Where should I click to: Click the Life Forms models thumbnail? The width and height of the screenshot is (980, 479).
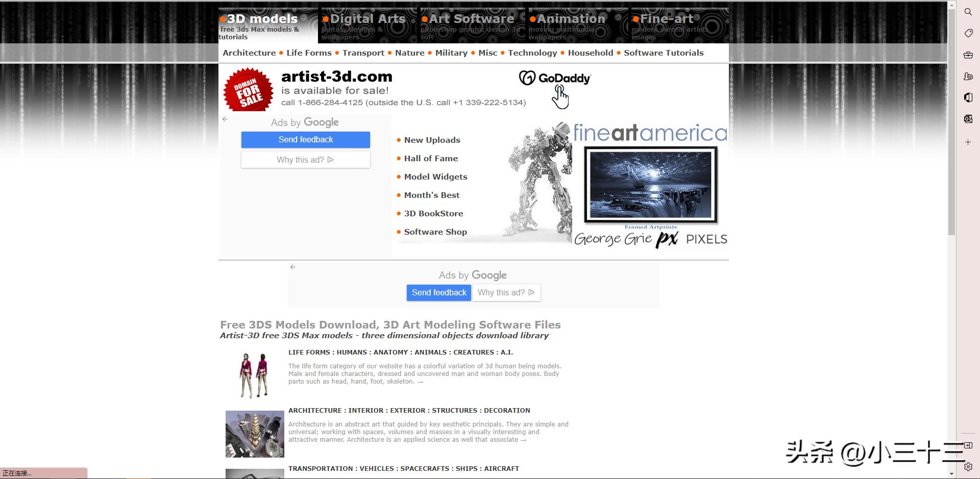tap(254, 375)
